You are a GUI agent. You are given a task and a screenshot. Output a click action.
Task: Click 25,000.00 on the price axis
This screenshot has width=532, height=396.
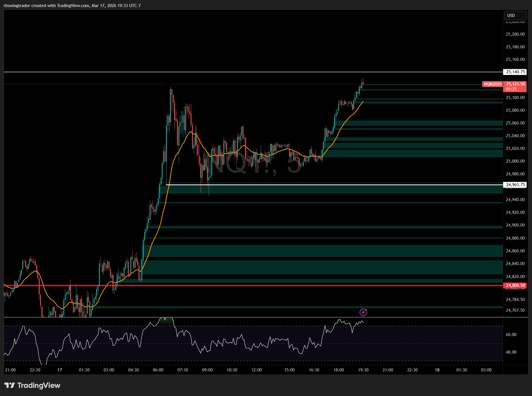(x=515, y=161)
